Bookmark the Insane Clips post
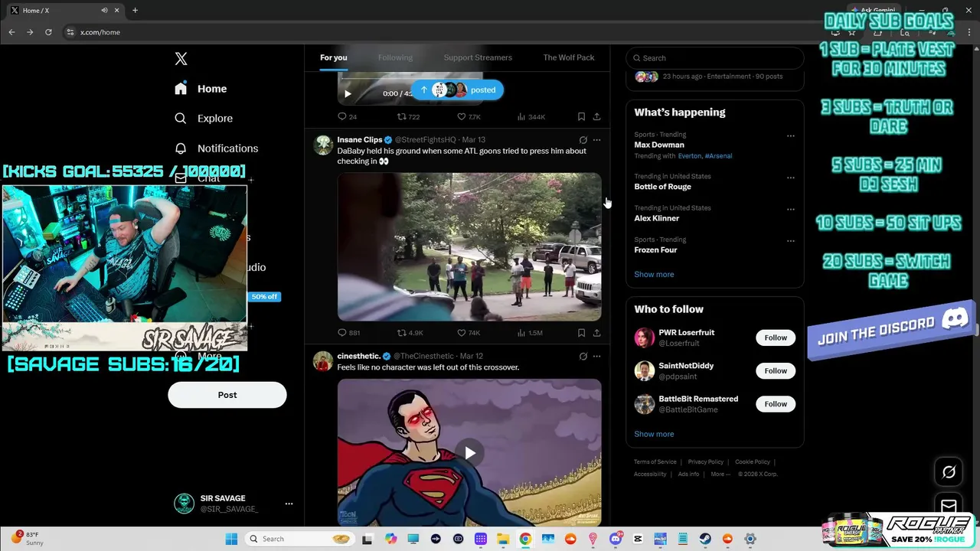This screenshot has width=980, height=551. pyautogui.click(x=582, y=333)
